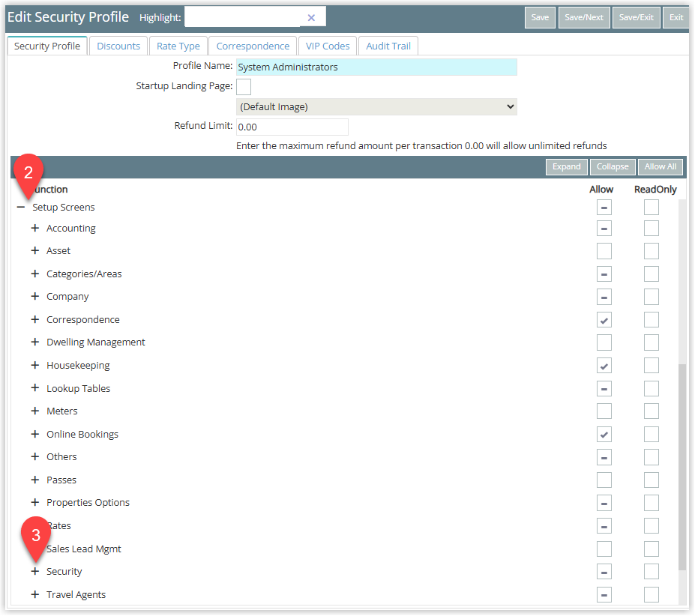695x616 pixels.
Task: Select the Travel Agents row label
Action: (x=76, y=595)
